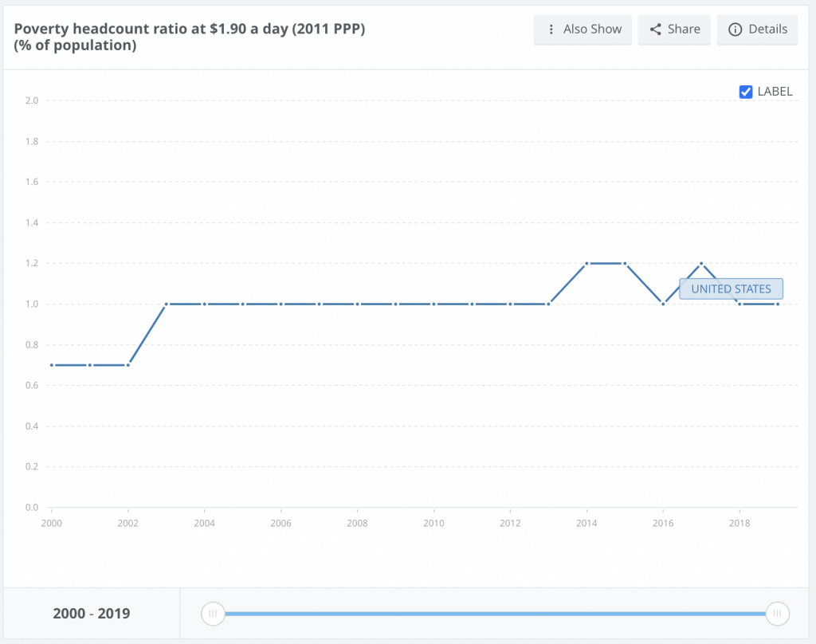Screen dimensions: 816x644
Task: Select the left handle of the year range slider
Action: click(x=213, y=613)
